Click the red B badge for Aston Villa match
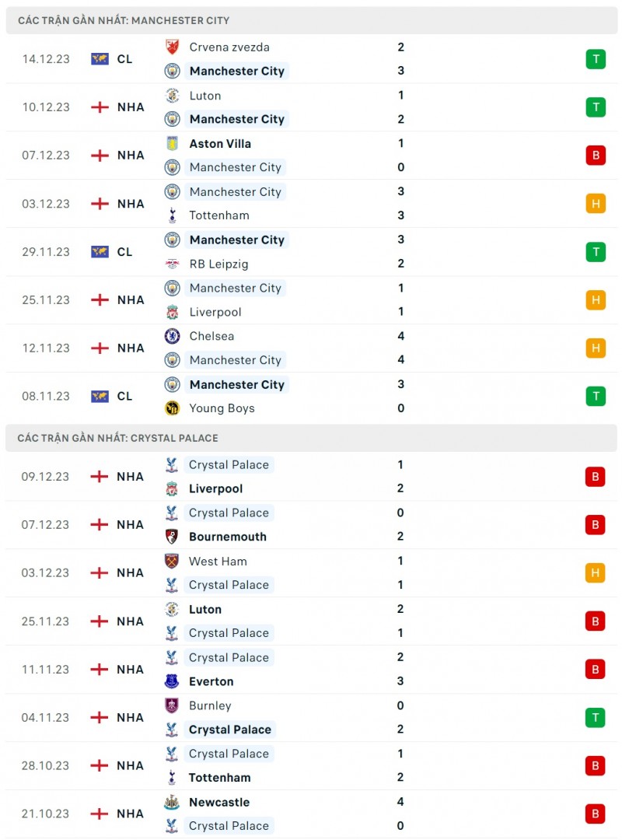The height and width of the screenshot is (840, 622). pyautogui.click(x=595, y=155)
